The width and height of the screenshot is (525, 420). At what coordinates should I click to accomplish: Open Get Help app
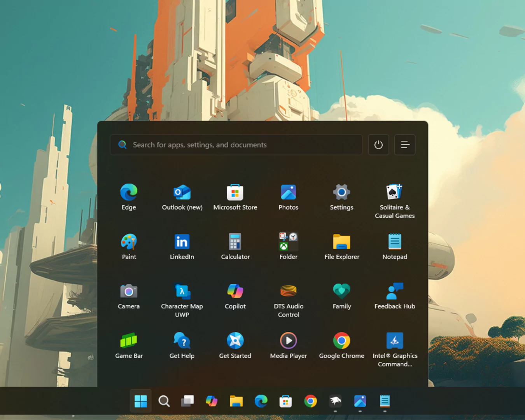coord(182,345)
